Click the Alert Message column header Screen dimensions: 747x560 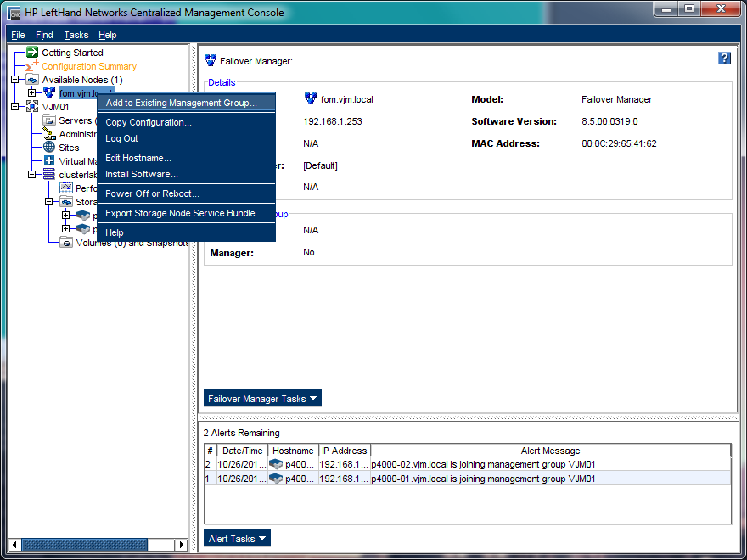[x=550, y=451]
